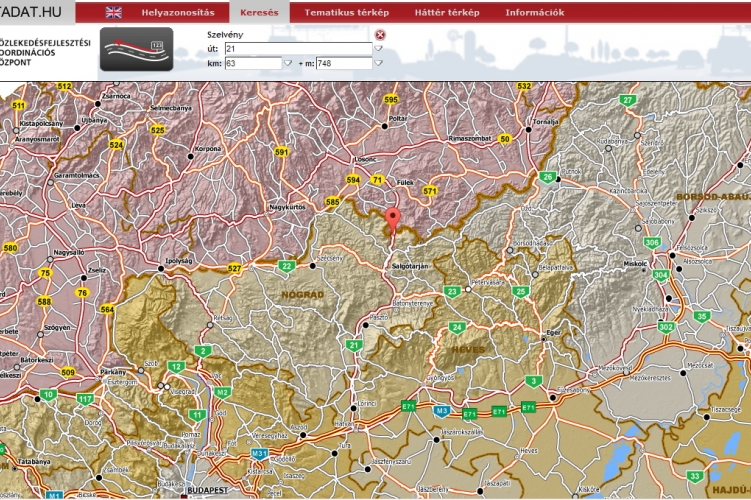Click the M3 motorway shield on the map
Viewport: 751px width, 500px height.
(x=441, y=410)
